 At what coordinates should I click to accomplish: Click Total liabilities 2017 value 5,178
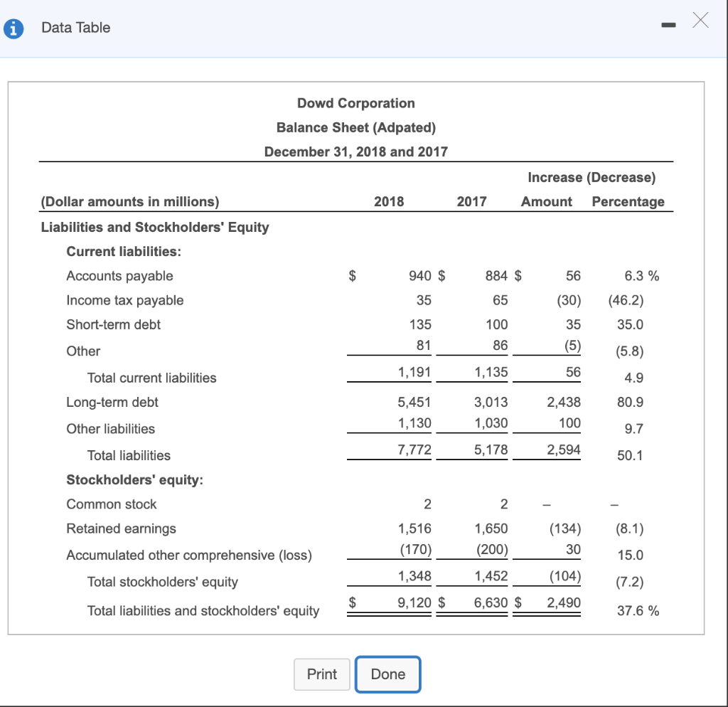pos(491,450)
